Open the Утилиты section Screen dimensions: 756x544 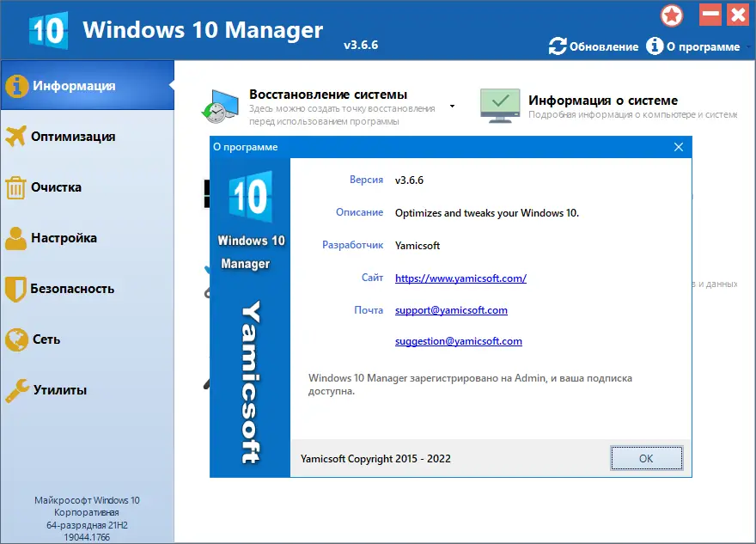[88, 389]
